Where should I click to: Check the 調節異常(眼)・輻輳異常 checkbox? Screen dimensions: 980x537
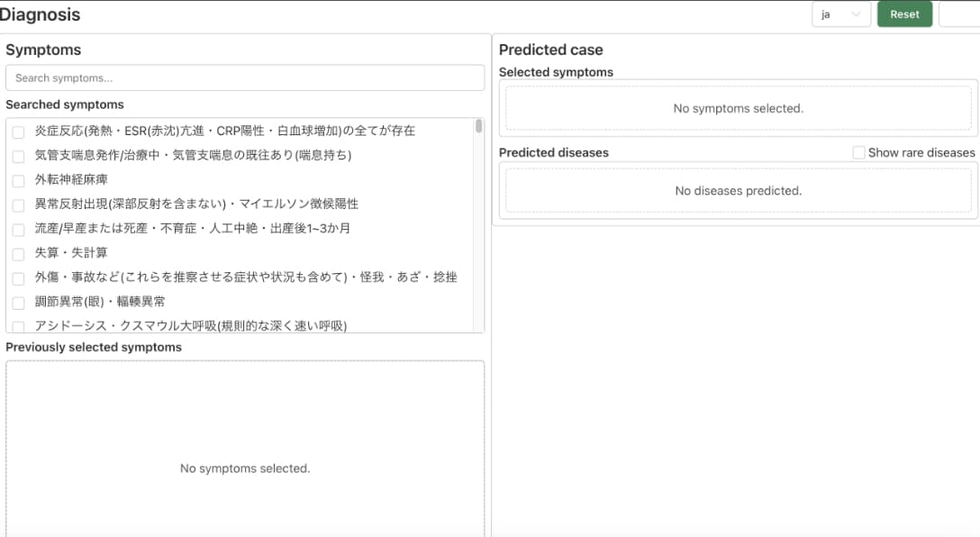coord(18,302)
